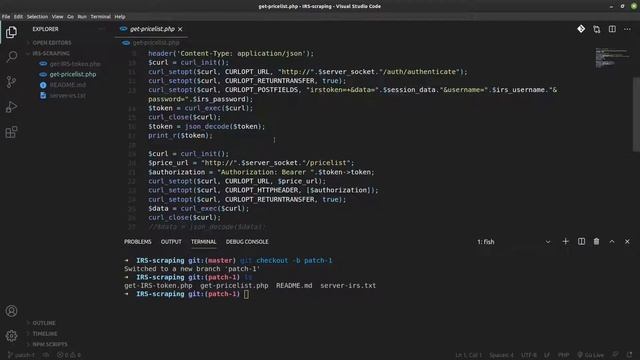Select the Terminal panel tab
This screenshot has width=640, height=360.
coord(203,242)
